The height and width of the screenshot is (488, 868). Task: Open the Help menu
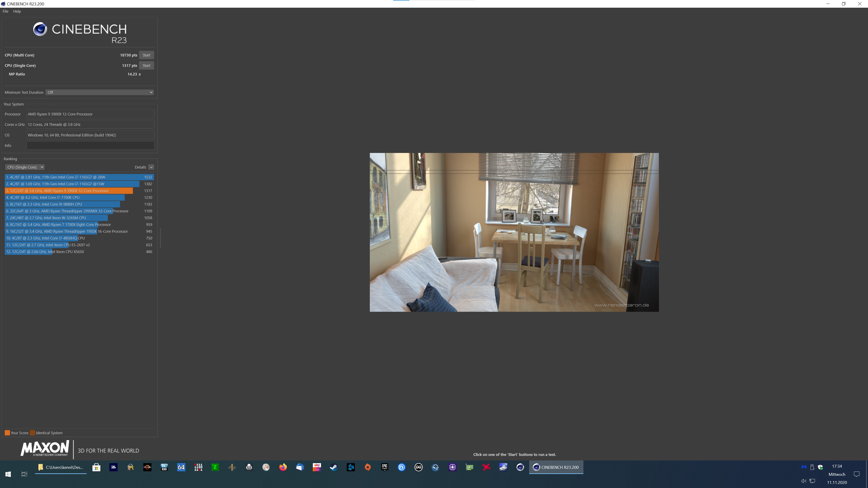pyautogui.click(x=17, y=11)
